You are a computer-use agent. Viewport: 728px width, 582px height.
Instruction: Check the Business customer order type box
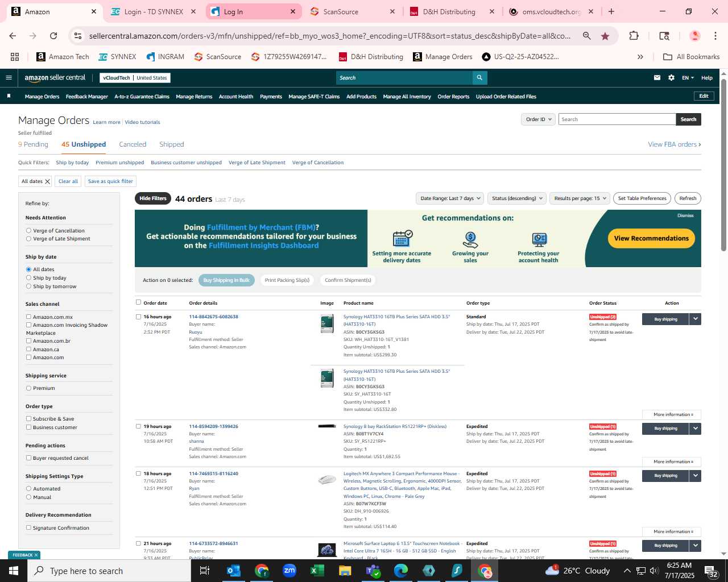point(28,427)
